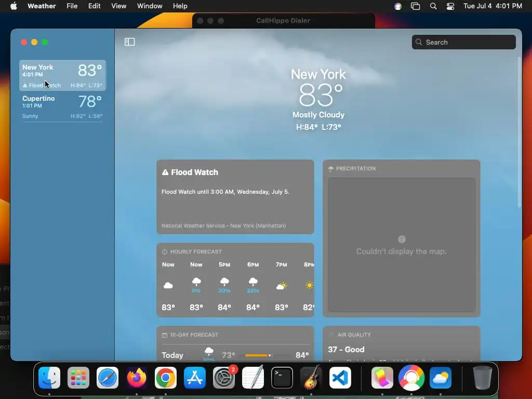Screen dimensions: 532x399
Task: Click the partly sunny icon for 7PM
Action: tap(281, 286)
